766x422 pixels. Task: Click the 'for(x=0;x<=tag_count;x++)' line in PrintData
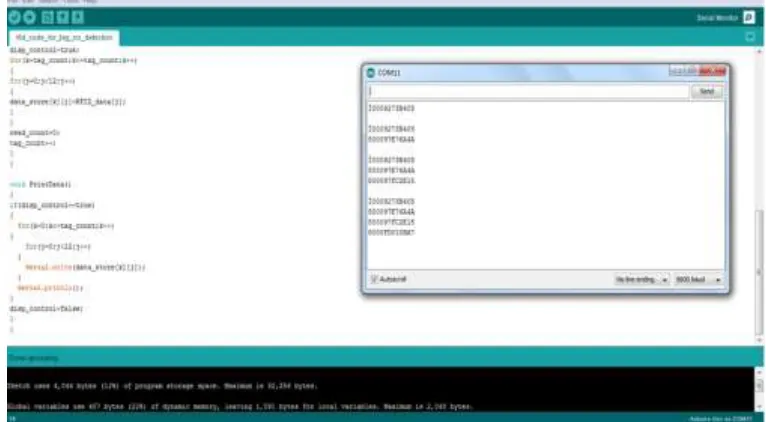(66, 226)
